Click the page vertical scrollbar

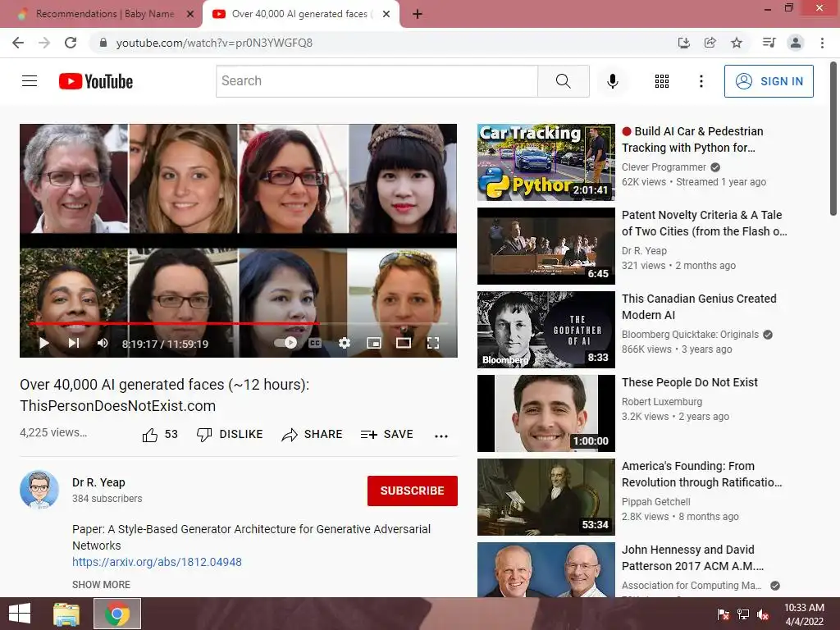click(833, 139)
